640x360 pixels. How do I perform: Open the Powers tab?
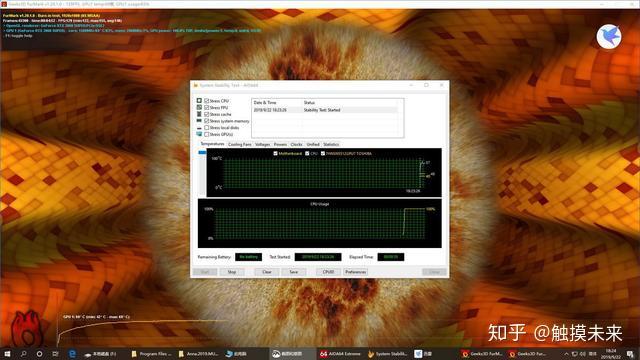[280, 144]
